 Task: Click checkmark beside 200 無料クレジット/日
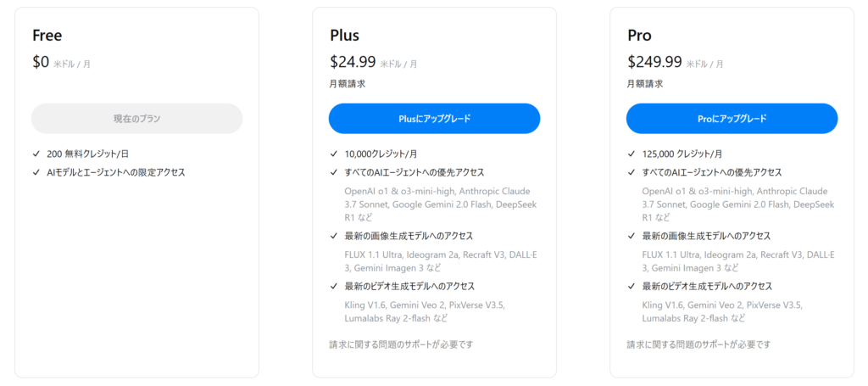36,154
